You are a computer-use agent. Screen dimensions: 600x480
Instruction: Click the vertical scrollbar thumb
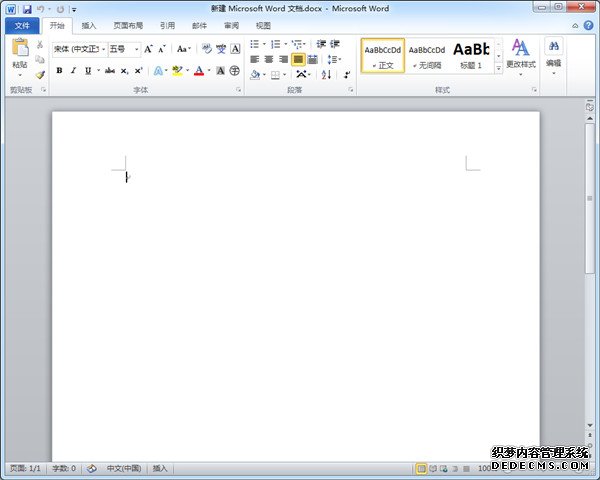(590, 198)
